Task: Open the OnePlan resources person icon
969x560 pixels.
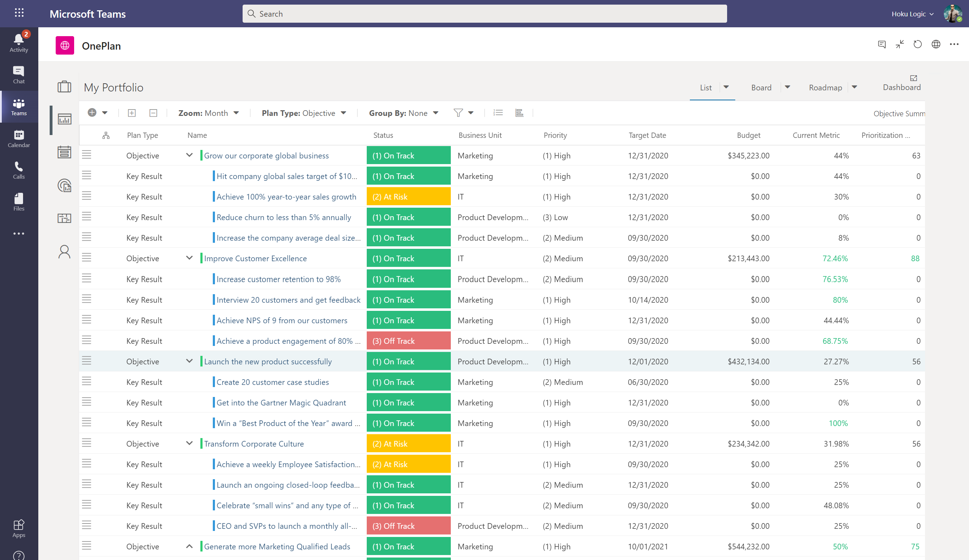Action: click(x=64, y=252)
